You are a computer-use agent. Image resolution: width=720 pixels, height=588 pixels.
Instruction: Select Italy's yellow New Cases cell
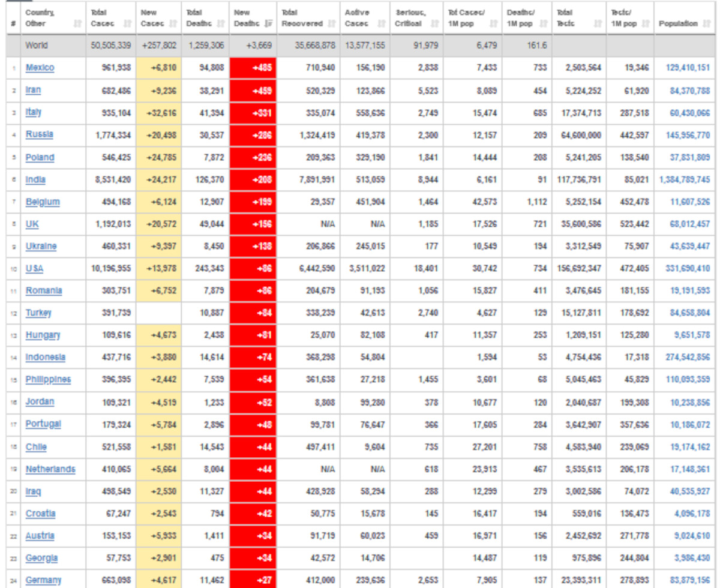(x=159, y=112)
